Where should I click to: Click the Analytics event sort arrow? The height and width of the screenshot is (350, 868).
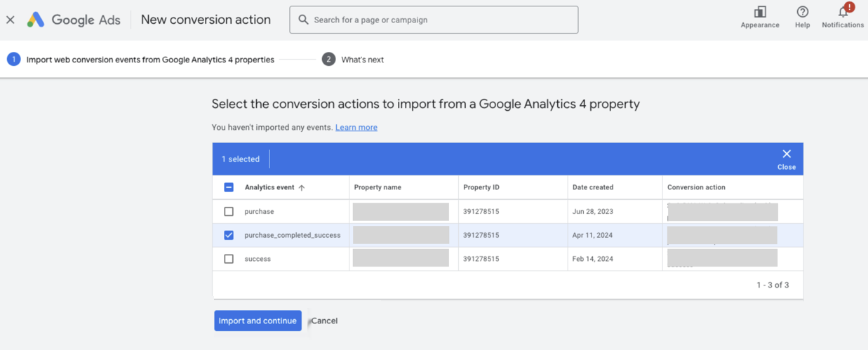point(302,188)
